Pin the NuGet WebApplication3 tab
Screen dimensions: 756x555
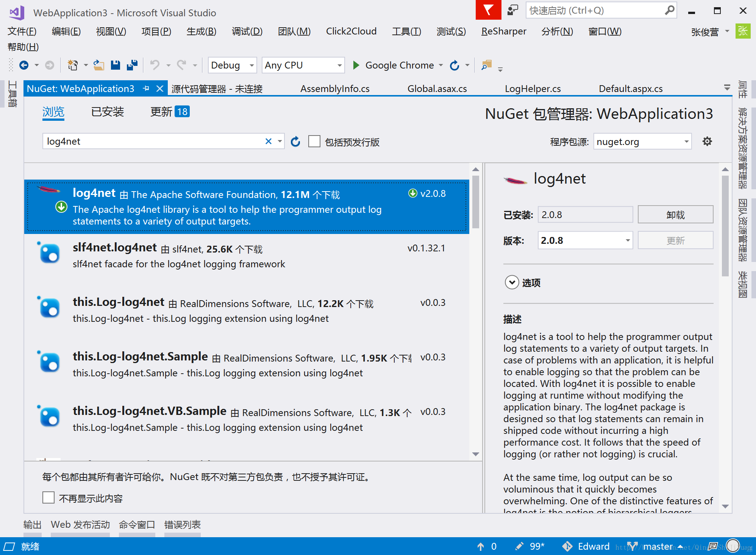[x=146, y=89]
